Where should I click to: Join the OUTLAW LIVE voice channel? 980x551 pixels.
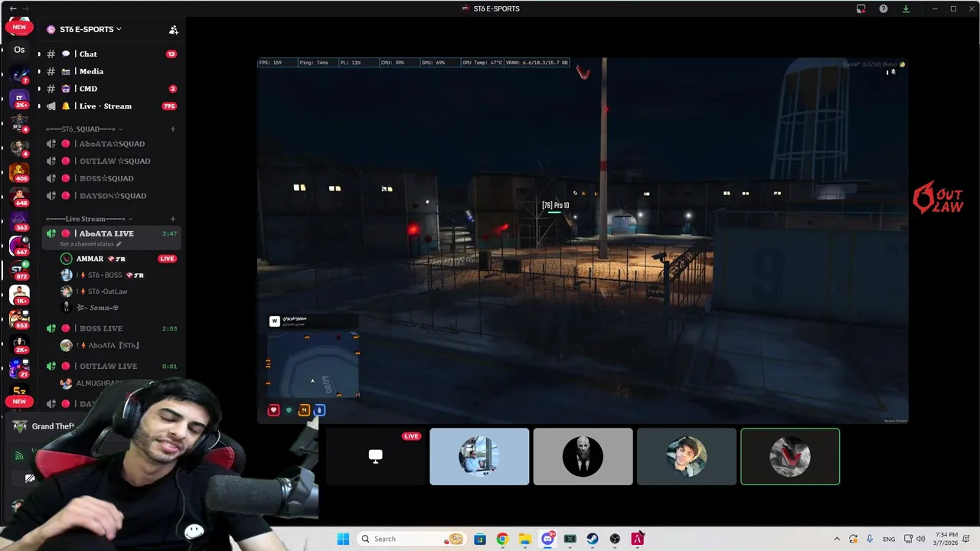tap(111, 366)
